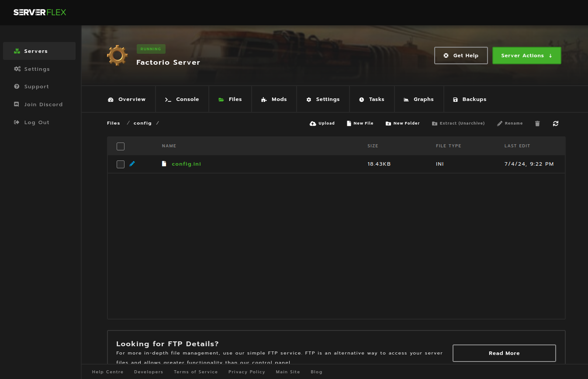This screenshot has height=379, width=588.
Task: Open the Help Centre footer link
Action: pos(108,372)
